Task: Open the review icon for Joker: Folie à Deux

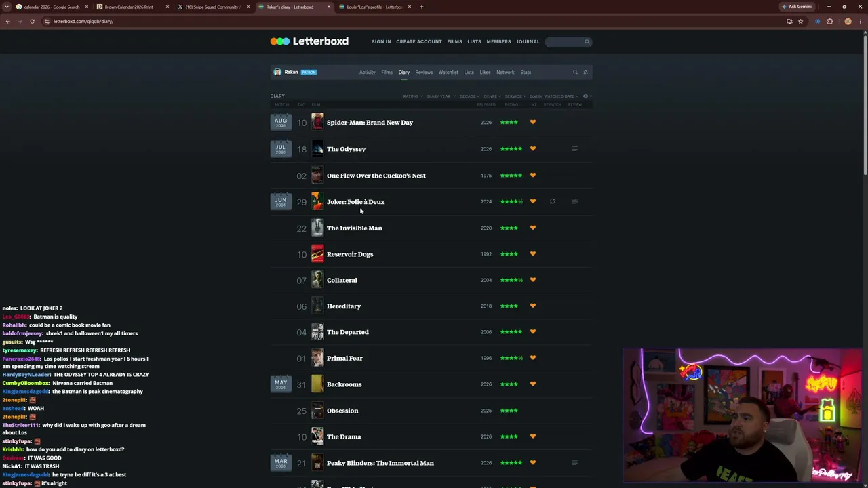Action: [x=574, y=201]
